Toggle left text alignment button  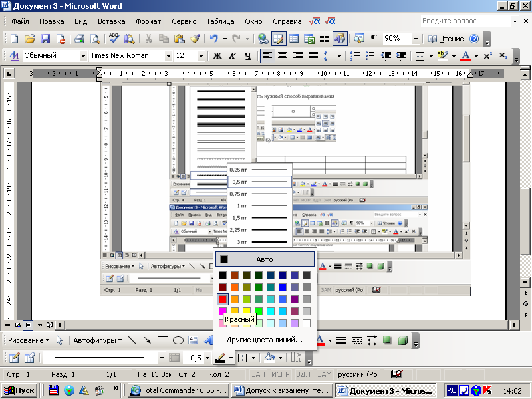[267, 56]
